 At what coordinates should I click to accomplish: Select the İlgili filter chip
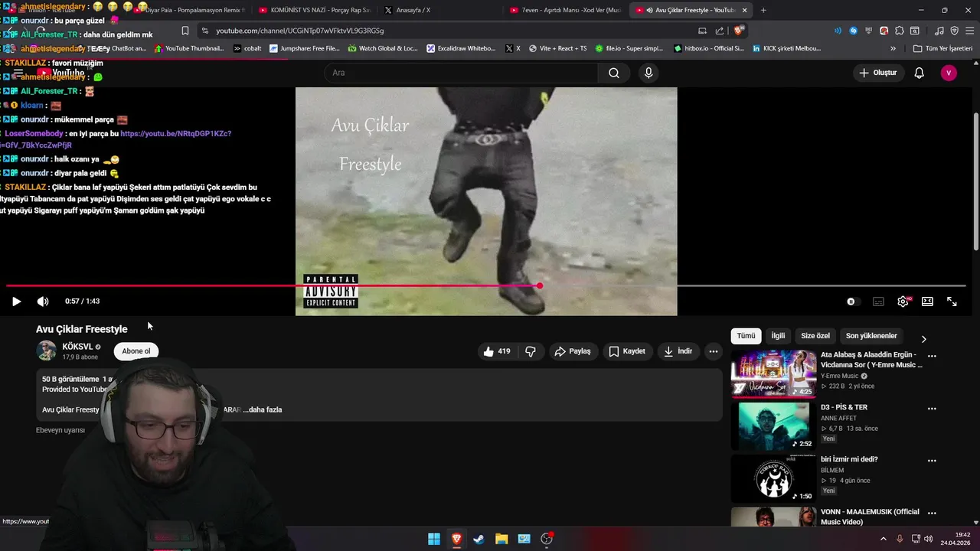778,336
